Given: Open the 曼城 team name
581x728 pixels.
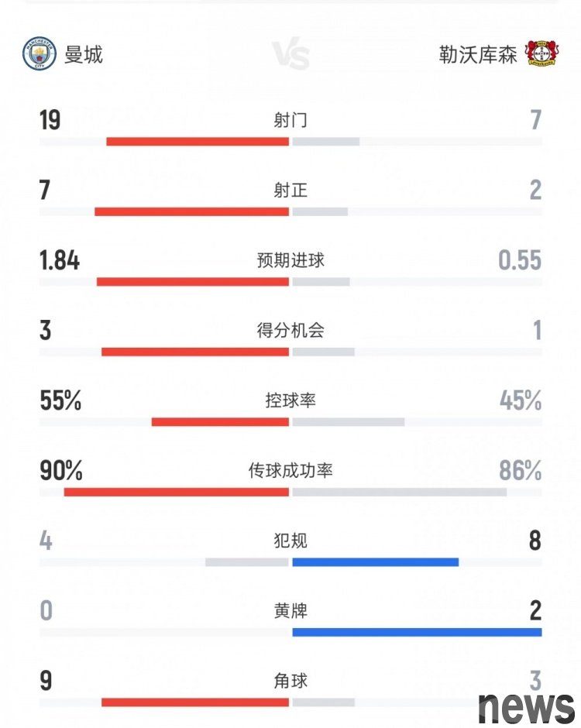Looking at the screenshot, I should click(84, 54).
